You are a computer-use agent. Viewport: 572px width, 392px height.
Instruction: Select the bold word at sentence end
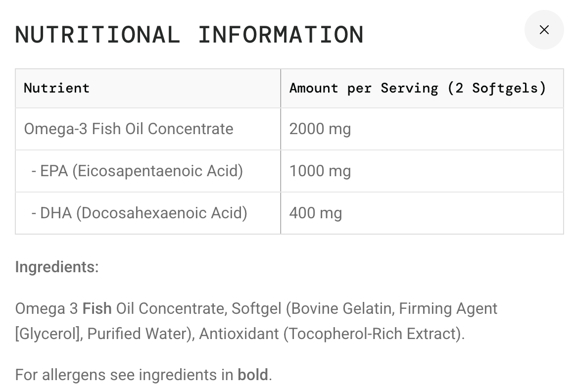tap(253, 375)
